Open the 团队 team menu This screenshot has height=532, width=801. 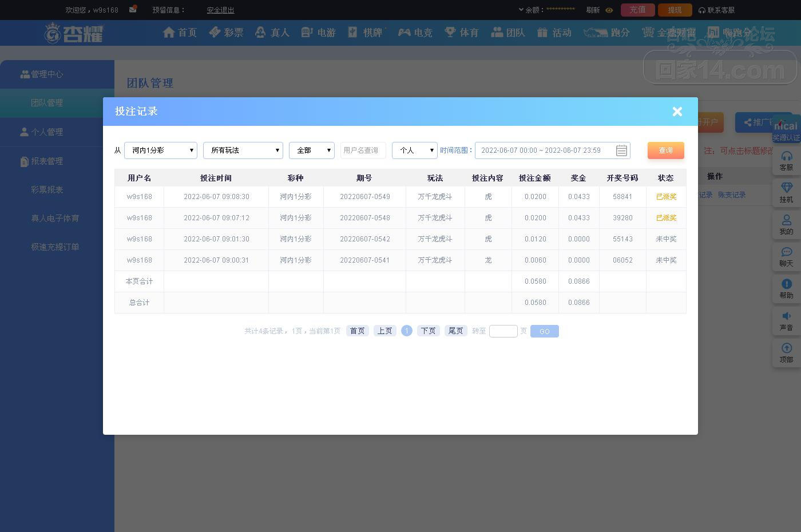click(508, 33)
